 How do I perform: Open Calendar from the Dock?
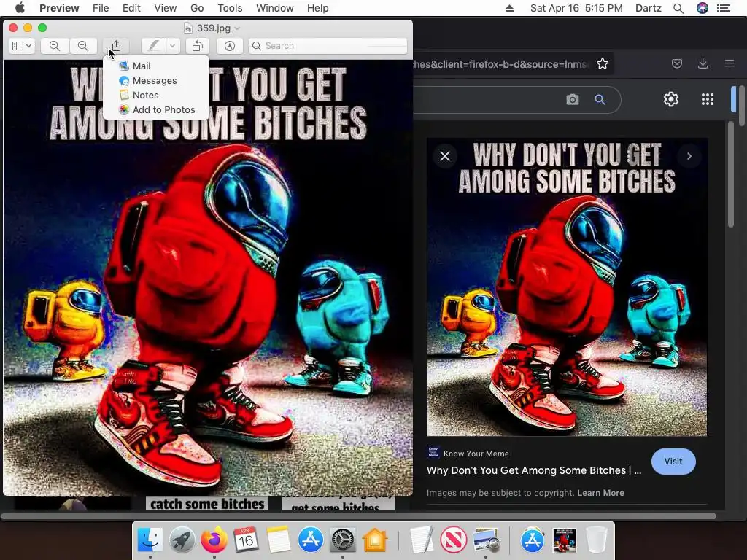point(246,540)
